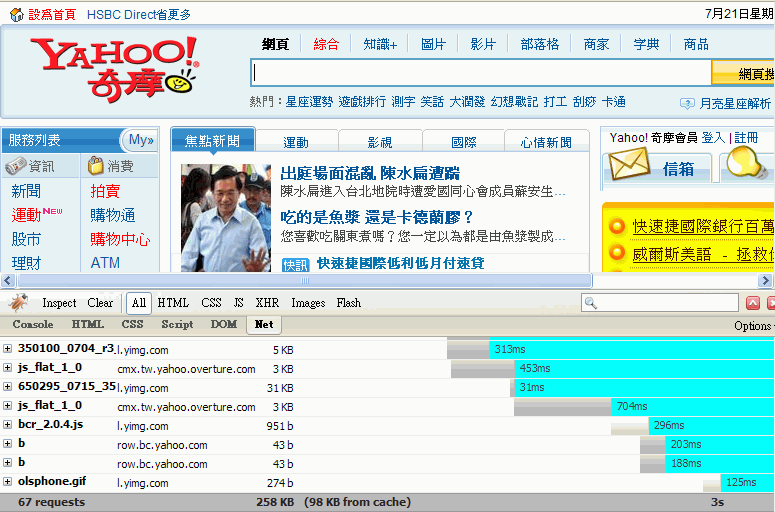Expand the first js_flat_1_0 request (453ms)
This screenshot has height=512, width=775.
pos(7,367)
